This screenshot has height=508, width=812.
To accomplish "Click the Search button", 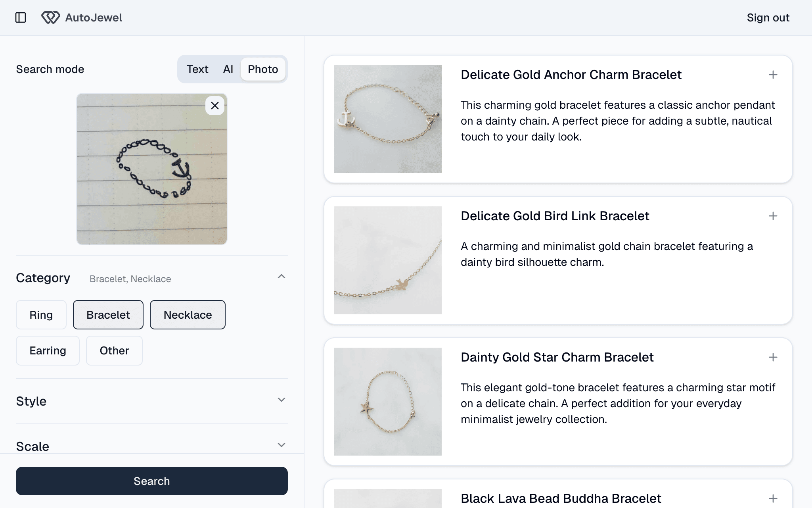I will click(x=152, y=481).
